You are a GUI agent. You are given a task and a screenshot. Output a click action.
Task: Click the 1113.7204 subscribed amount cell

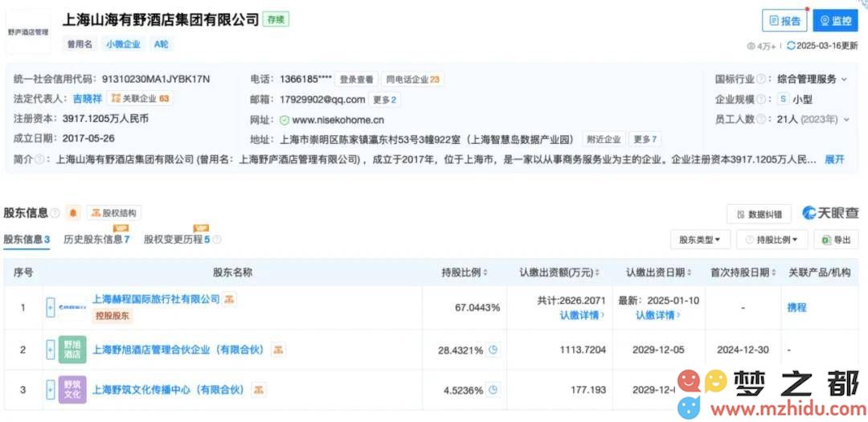point(584,350)
